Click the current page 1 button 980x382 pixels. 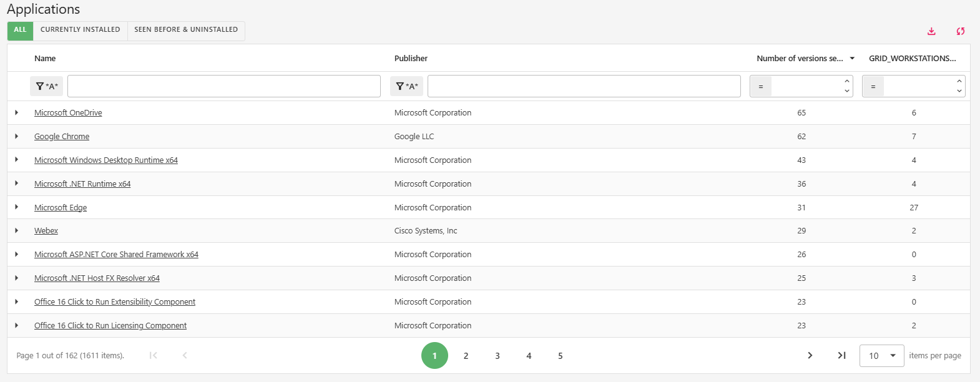434,356
